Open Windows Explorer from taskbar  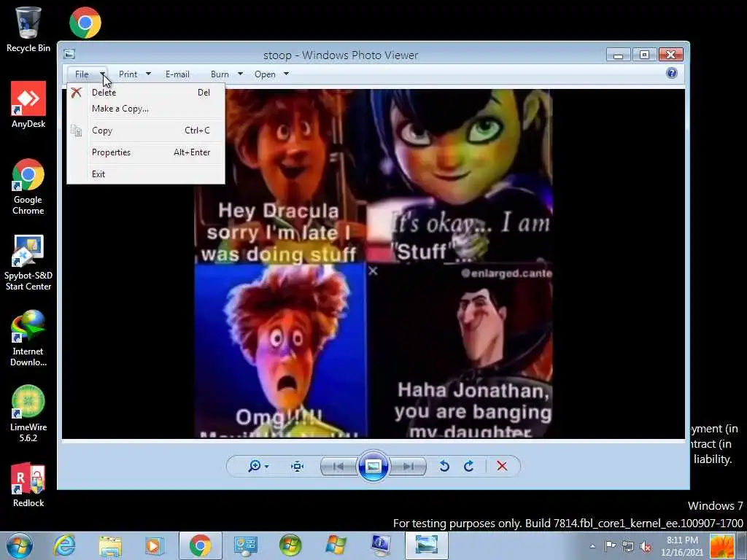[x=110, y=545]
